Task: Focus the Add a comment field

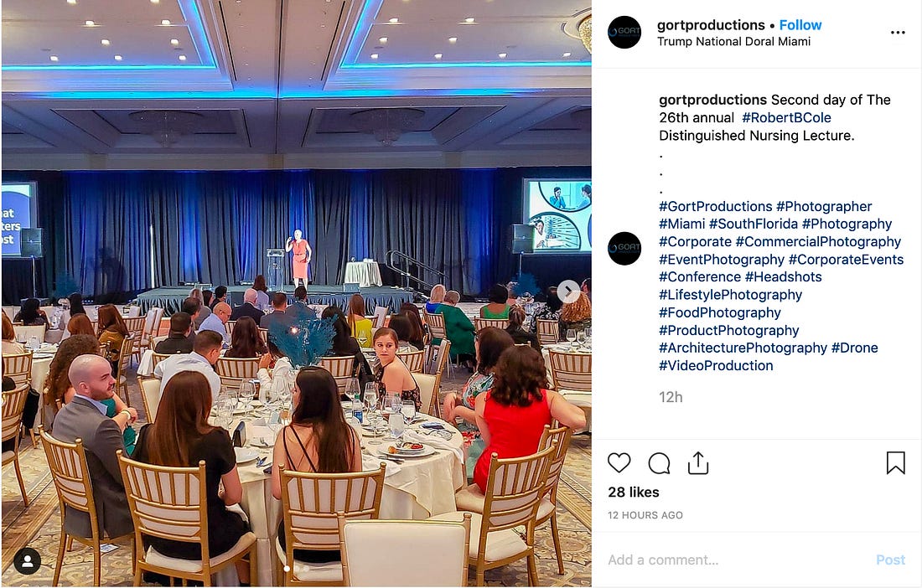Action: 735,560
